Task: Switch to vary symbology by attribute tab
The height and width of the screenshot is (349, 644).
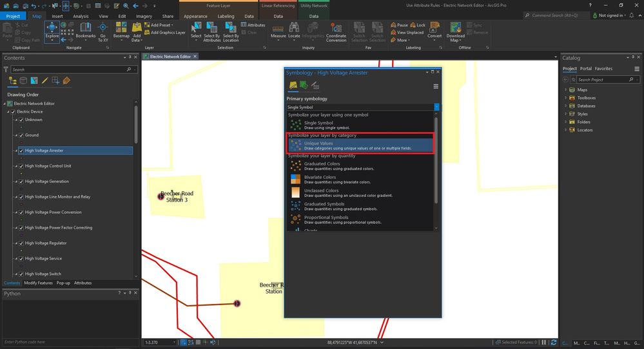Action: pos(304,85)
